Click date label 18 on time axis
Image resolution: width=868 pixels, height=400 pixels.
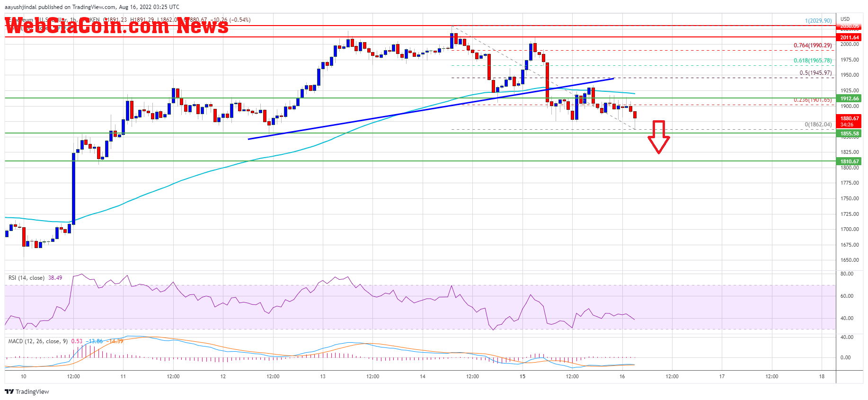tap(822, 376)
